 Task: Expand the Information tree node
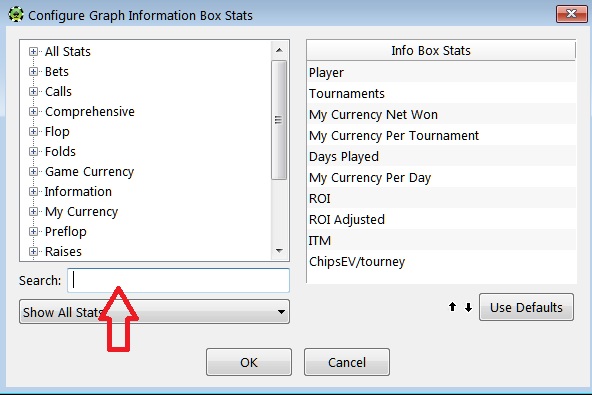coord(33,191)
